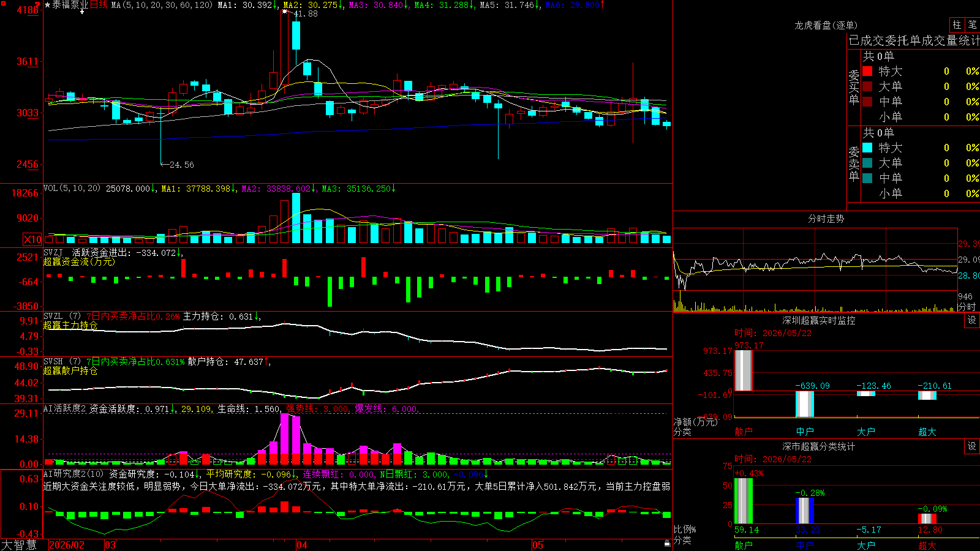
Task: Click the 资金活跃度: 0.971 reading
Action: 129,409
